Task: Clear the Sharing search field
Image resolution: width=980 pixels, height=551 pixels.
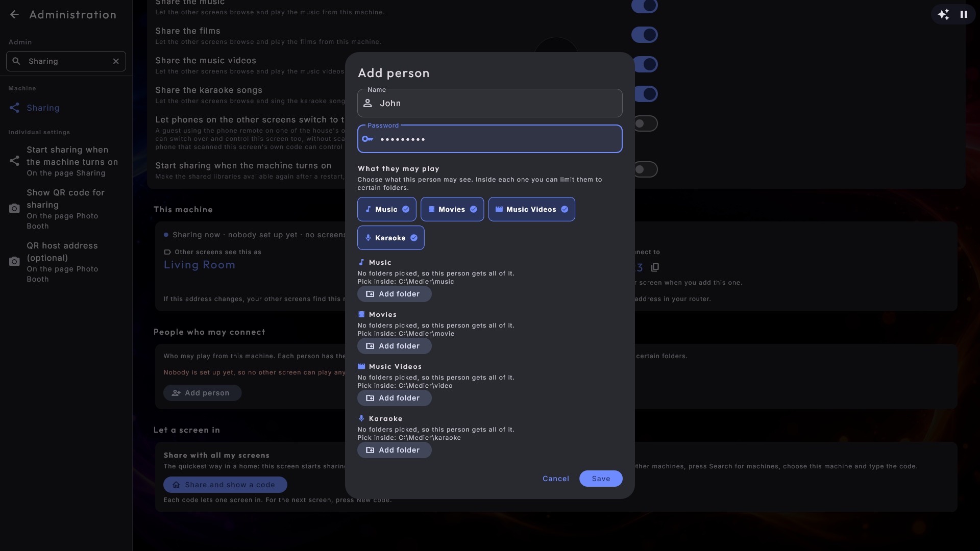Action: 116,61
